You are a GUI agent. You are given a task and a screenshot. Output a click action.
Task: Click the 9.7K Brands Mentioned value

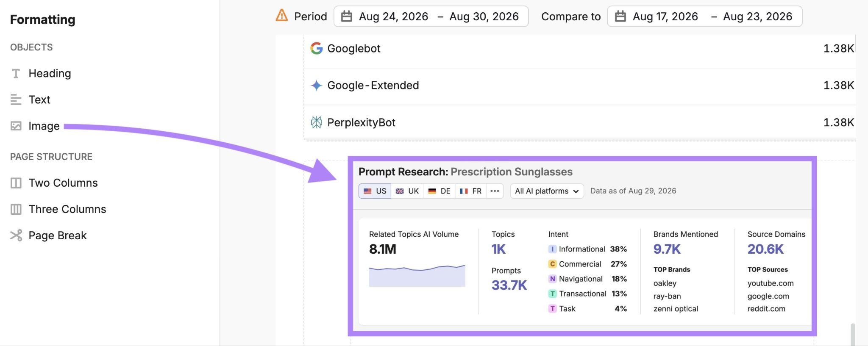667,249
